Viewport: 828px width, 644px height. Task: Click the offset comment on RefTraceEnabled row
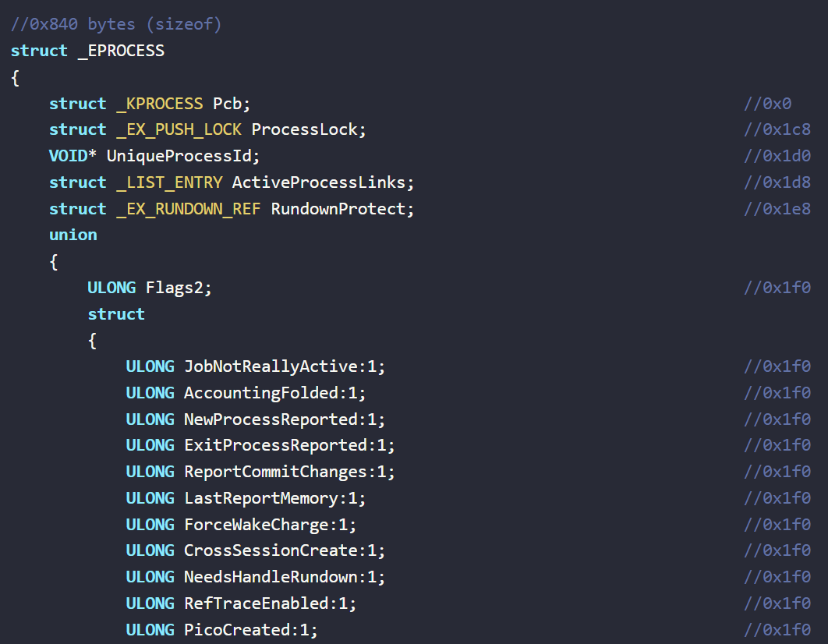pos(777,603)
